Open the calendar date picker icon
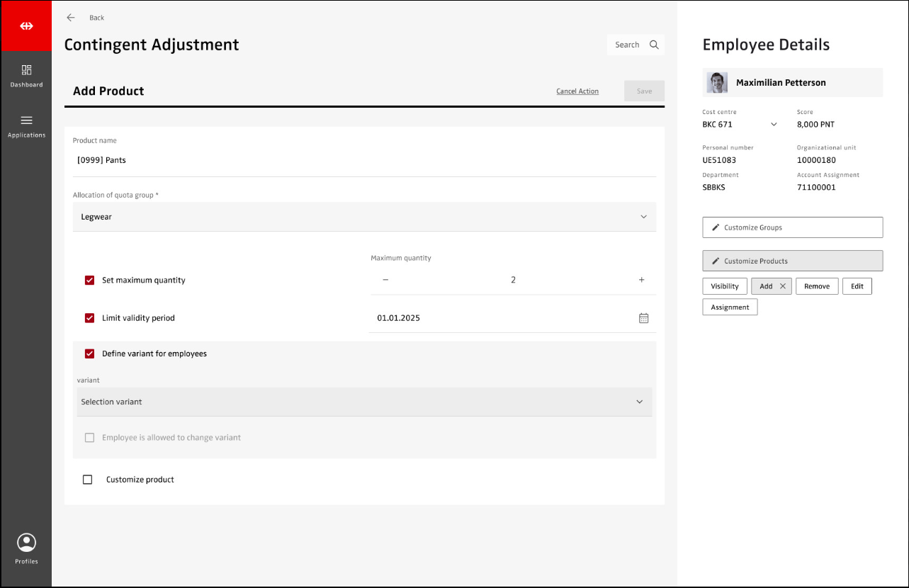Screen dimensions: 909x588 coord(643,318)
